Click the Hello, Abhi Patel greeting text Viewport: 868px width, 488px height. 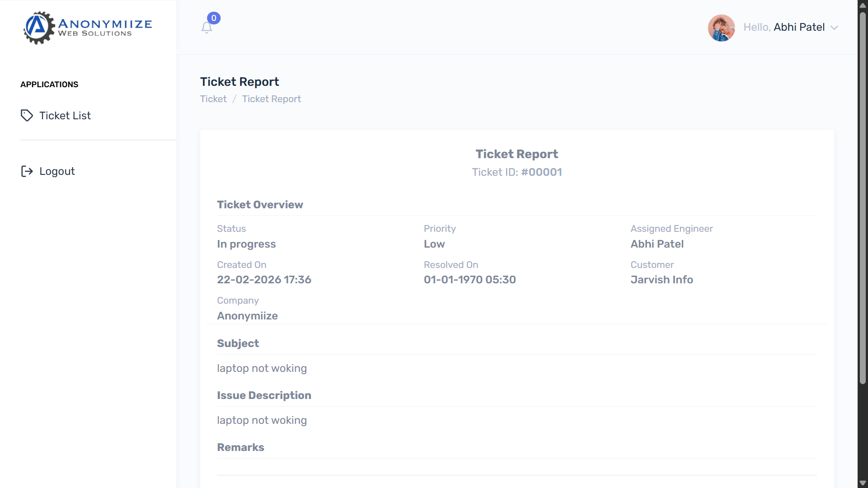pos(784,27)
